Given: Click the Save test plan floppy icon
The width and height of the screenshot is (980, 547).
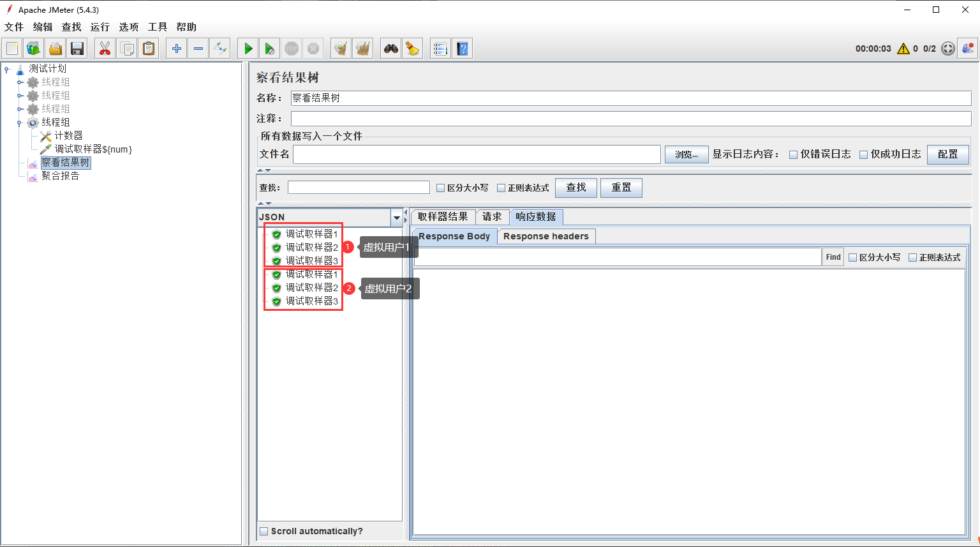Looking at the screenshot, I should pos(77,49).
